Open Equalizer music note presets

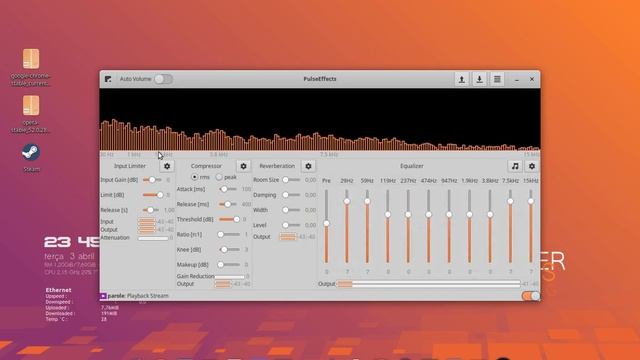[515, 166]
